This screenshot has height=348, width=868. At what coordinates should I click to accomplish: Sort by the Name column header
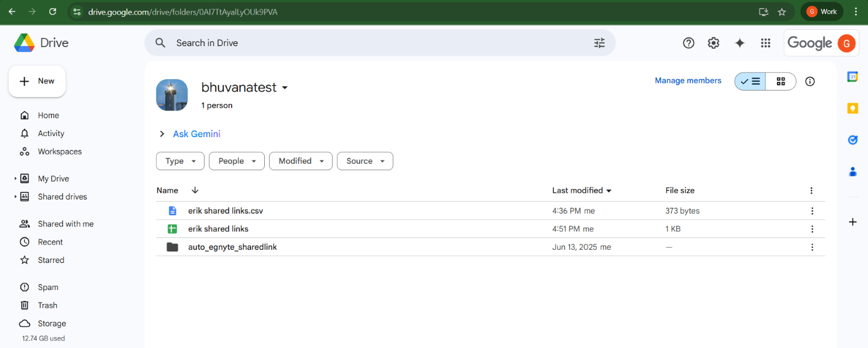[167, 190]
